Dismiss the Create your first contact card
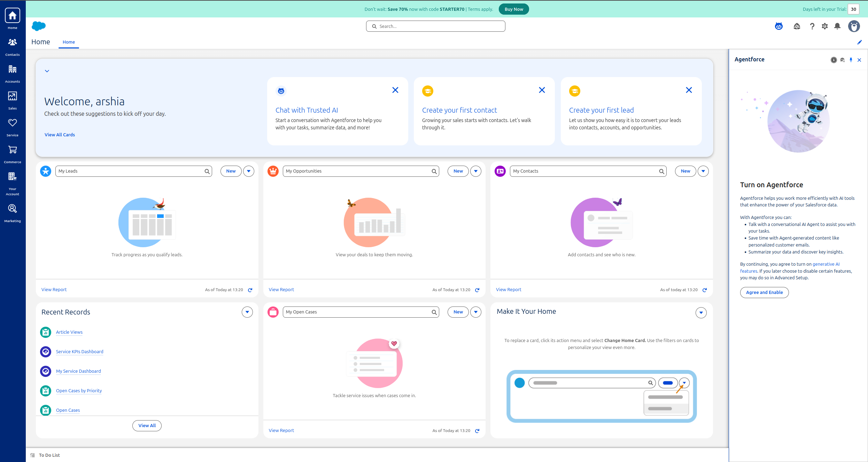 [542, 90]
